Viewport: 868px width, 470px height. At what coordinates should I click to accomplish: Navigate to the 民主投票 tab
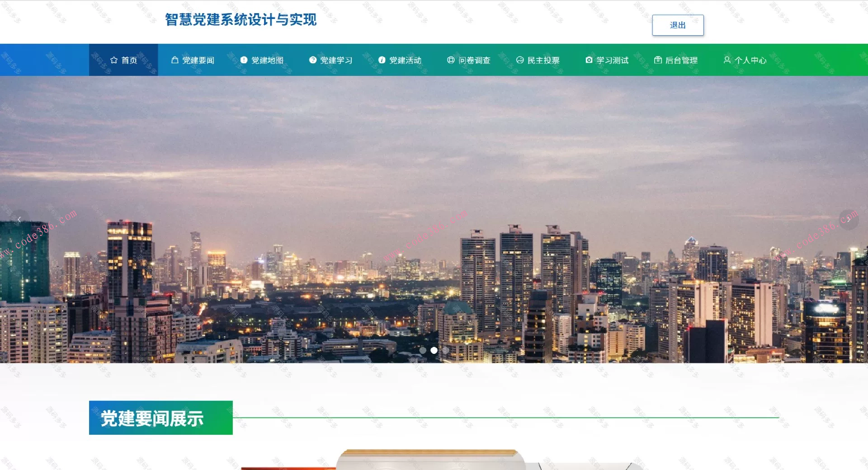tap(543, 59)
